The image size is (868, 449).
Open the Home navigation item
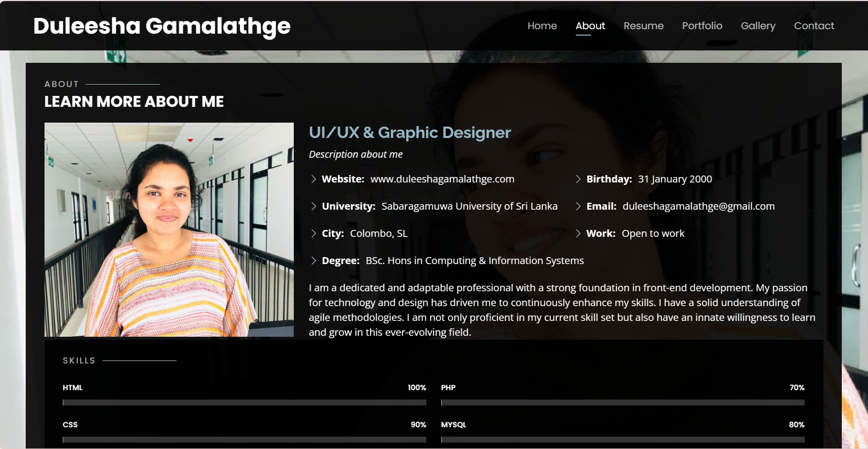point(542,26)
